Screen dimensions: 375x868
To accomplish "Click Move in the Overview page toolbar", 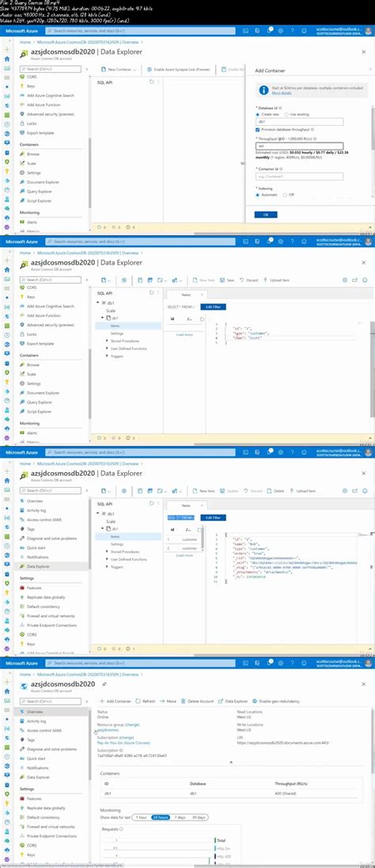I will pos(169,701).
